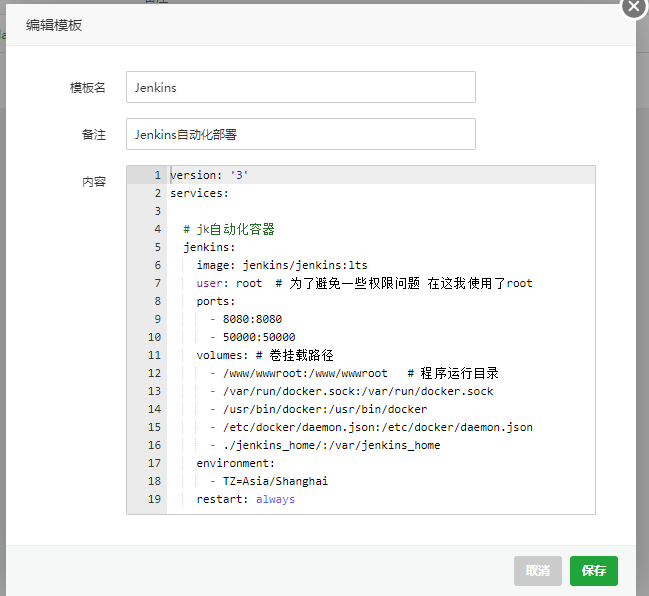Click volume line with docker.sock
Image resolution: width=649 pixels, height=596 pixels.
[x=358, y=391]
